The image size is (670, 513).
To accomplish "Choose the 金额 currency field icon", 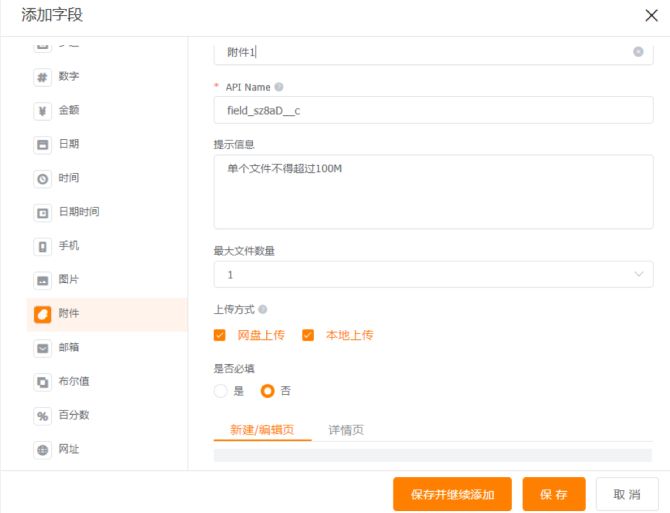I will tap(43, 111).
